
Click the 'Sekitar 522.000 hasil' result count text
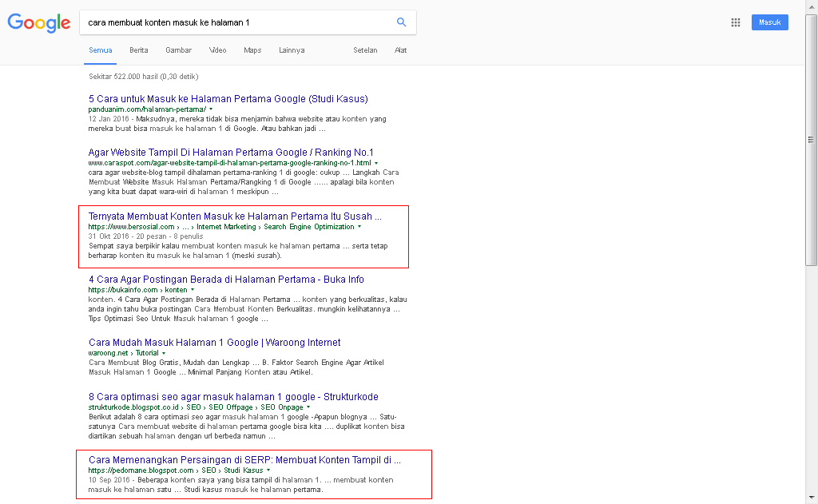click(x=144, y=76)
